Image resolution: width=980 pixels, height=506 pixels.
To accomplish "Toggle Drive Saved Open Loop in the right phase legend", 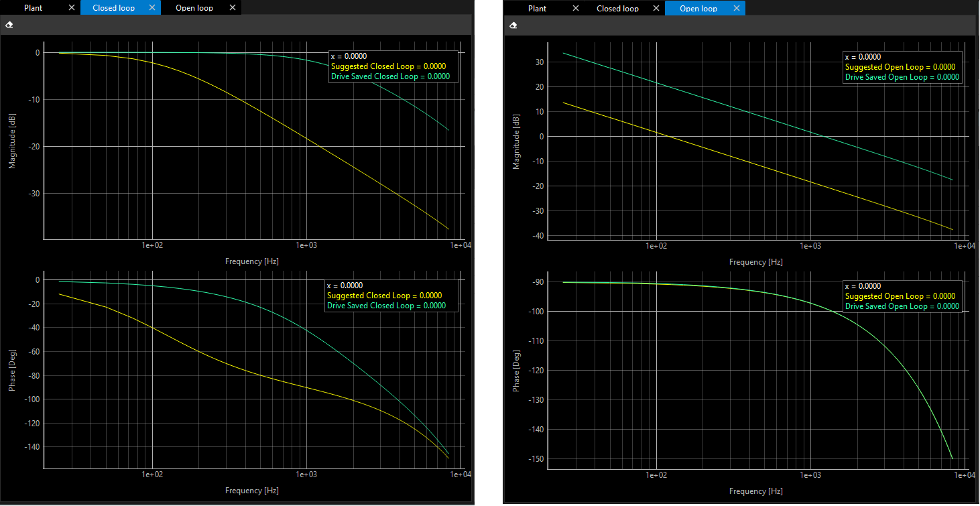I will pyautogui.click(x=901, y=306).
